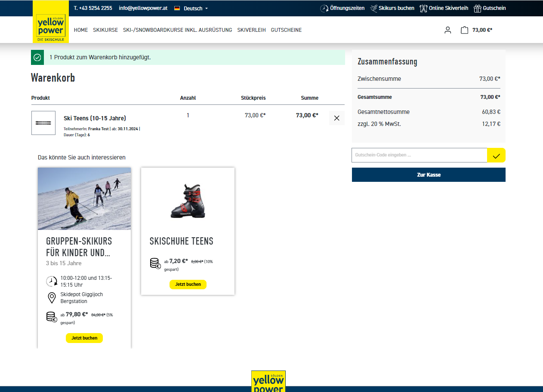Click Jetzt buchen for Gruppen-Skikurs
543x392 pixels.
pyautogui.click(x=84, y=338)
